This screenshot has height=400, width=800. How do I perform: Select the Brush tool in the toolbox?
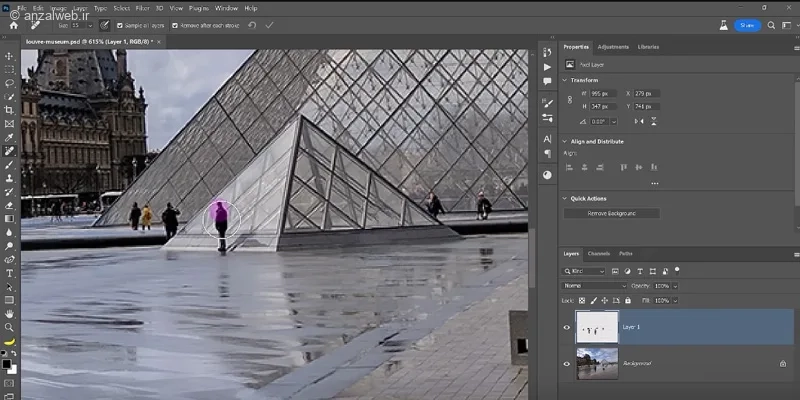pyautogui.click(x=9, y=165)
